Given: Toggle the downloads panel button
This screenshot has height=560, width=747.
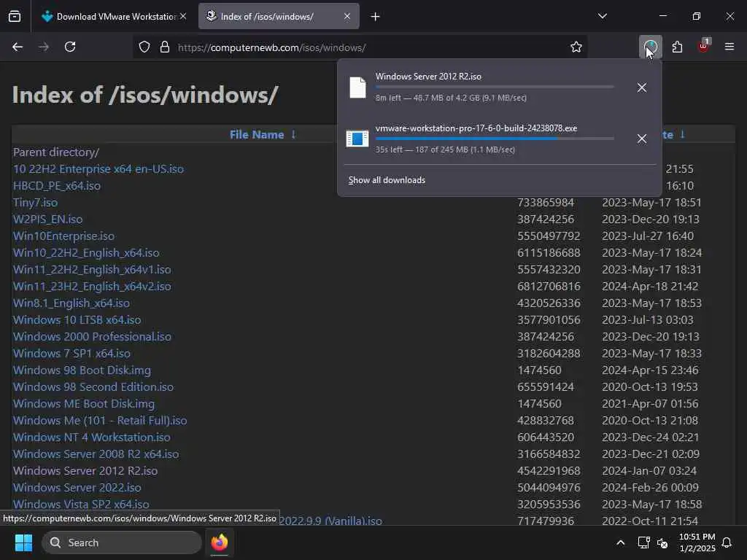Looking at the screenshot, I should [x=650, y=47].
